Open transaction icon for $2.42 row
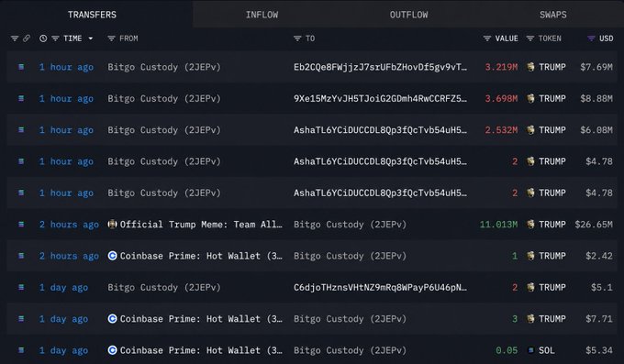This screenshot has height=364, width=624. coord(21,256)
